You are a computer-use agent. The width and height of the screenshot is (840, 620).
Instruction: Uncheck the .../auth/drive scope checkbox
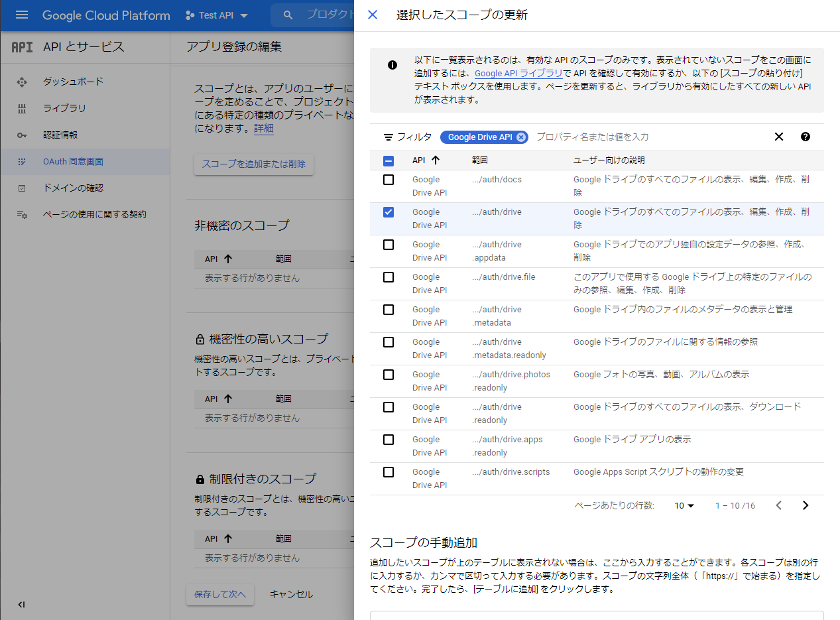point(389,212)
